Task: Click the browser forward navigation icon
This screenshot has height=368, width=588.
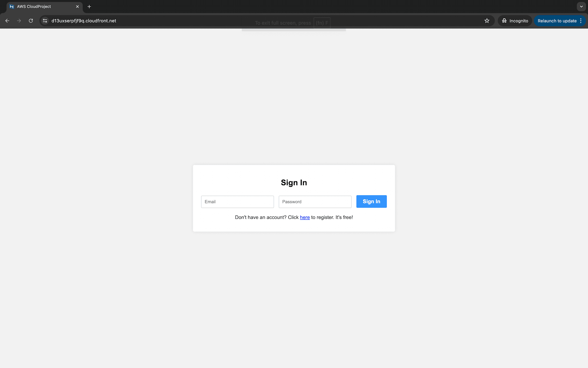Action: [x=19, y=20]
